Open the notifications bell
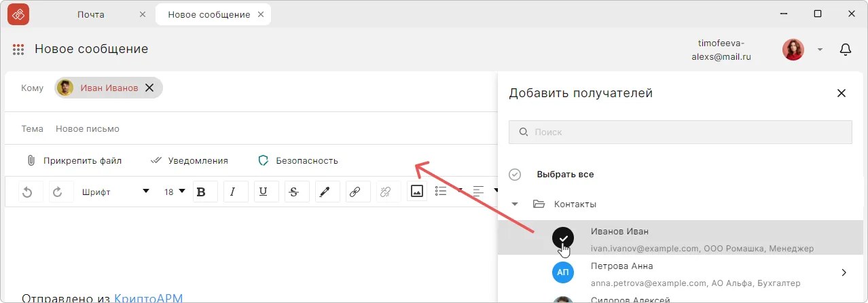The height and width of the screenshot is (303, 868). pyautogui.click(x=846, y=50)
